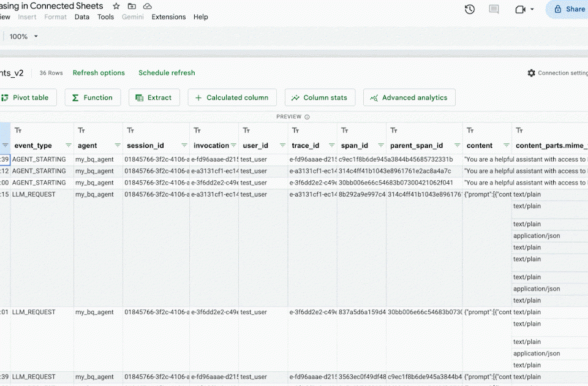
Task: Click text type icon above user_id
Action: (246, 130)
